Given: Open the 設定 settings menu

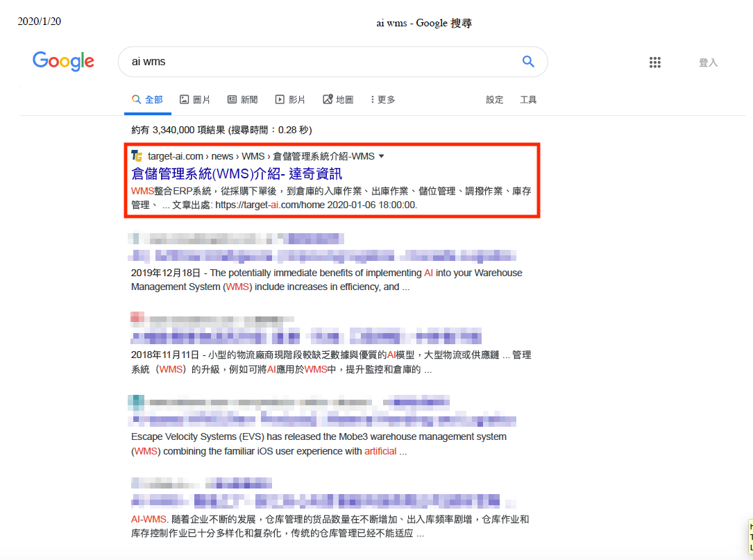Looking at the screenshot, I should 495,100.
